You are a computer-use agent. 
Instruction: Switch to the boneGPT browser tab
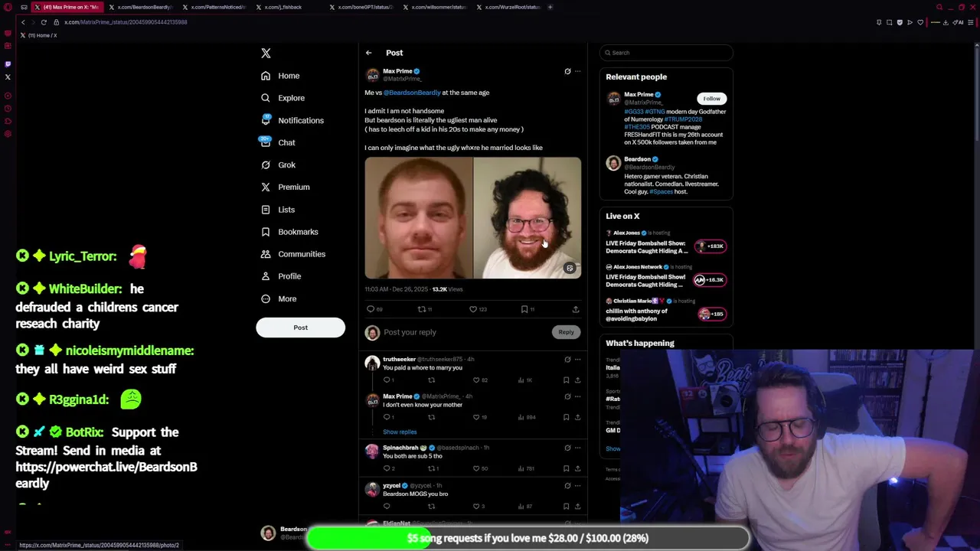(x=362, y=7)
